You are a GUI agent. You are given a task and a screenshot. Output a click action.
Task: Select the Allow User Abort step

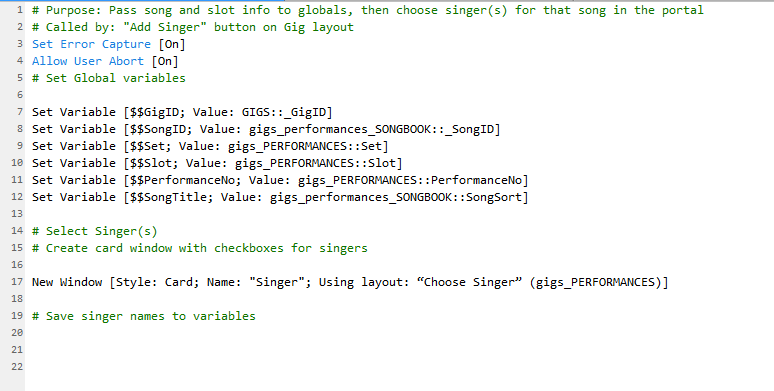coord(105,61)
